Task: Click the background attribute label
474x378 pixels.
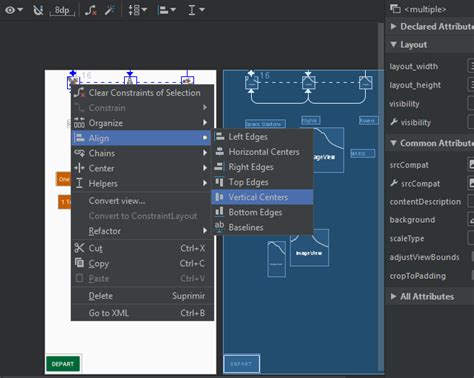Action: click(x=412, y=220)
